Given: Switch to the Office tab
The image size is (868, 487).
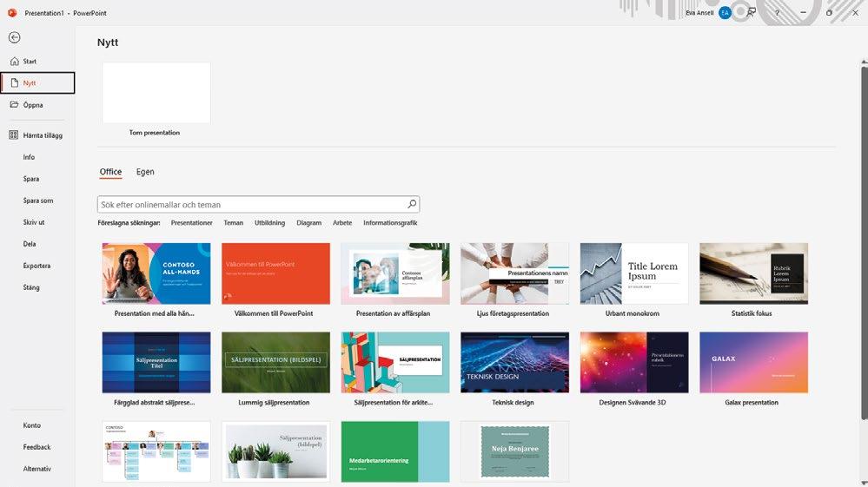Looking at the screenshot, I should click(110, 172).
